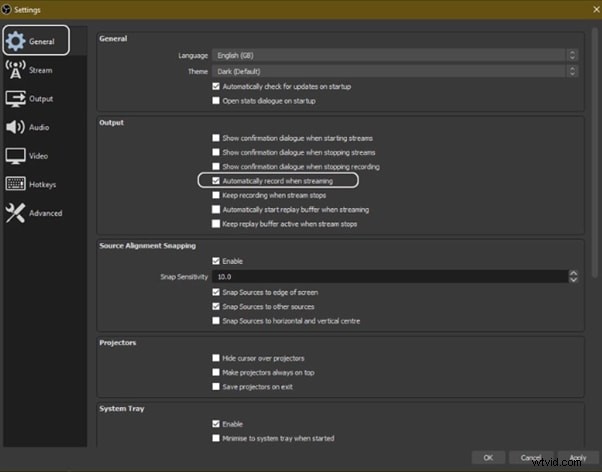Click the OBS logo in title bar

tap(7, 8)
